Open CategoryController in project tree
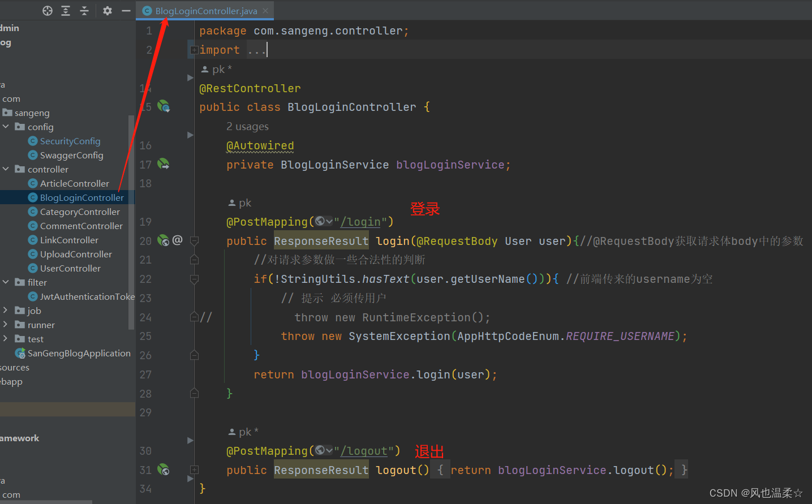This screenshot has width=812, height=504. point(80,212)
